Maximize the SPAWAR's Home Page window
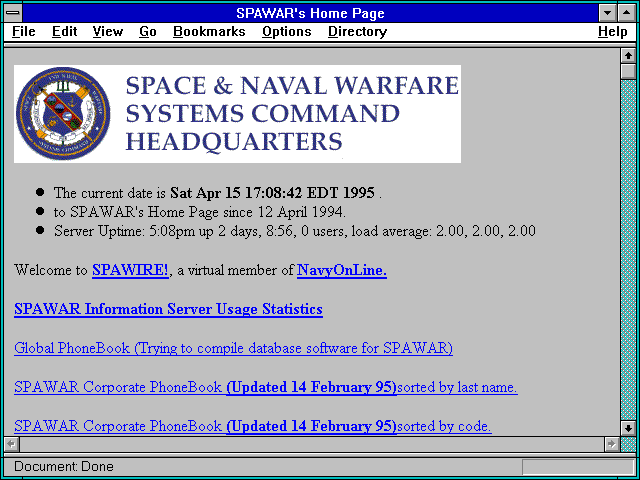This screenshot has width=640, height=480. pyautogui.click(x=627, y=13)
